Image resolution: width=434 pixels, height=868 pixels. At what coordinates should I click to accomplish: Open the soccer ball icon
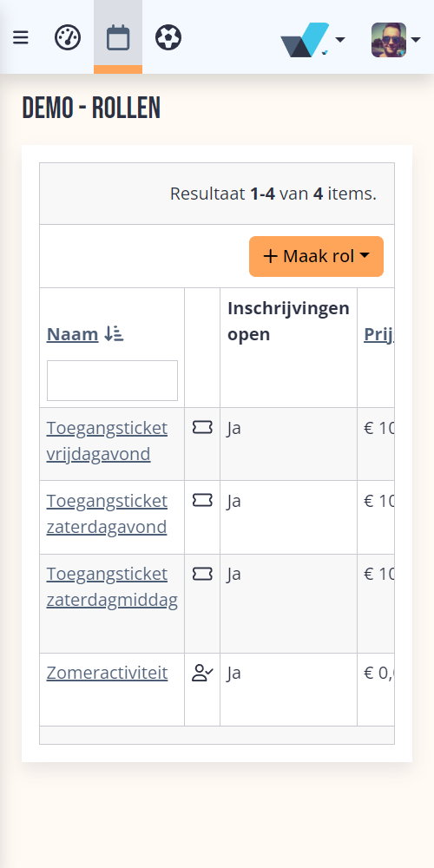pyautogui.click(x=168, y=37)
